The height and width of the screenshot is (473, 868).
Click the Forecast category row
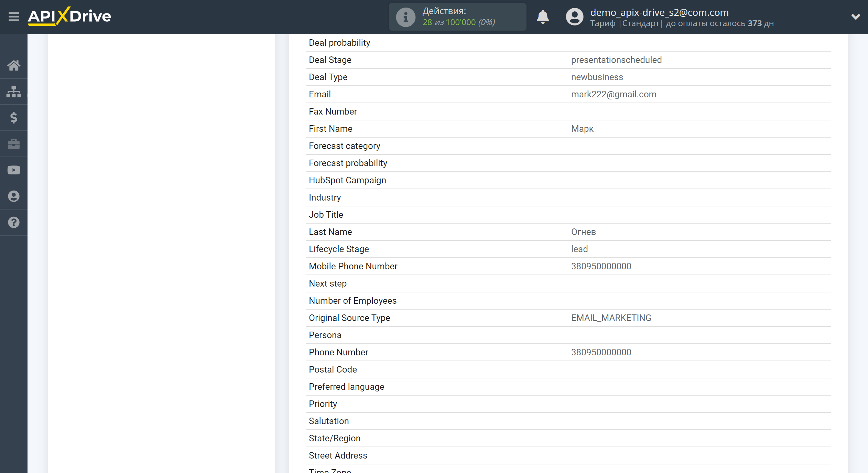point(568,146)
